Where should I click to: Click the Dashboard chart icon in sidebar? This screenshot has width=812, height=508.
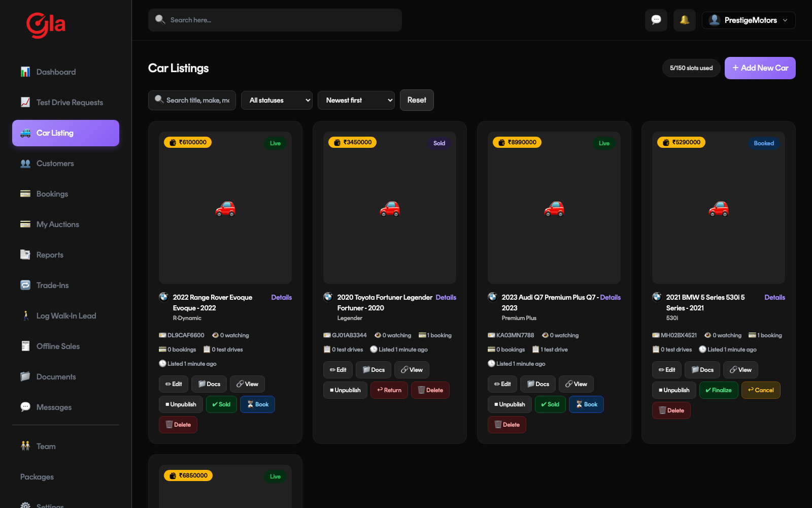coord(25,72)
